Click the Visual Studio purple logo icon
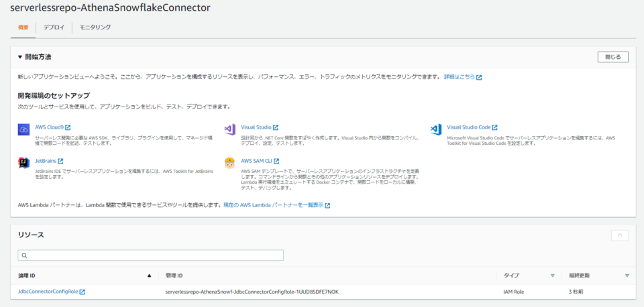Screen dimensions: 644x307 point(229,129)
